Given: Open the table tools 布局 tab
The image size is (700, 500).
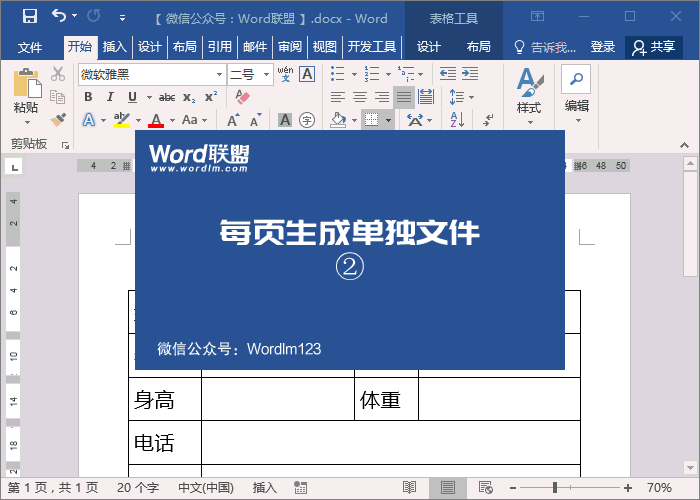Looking at the screenshot, I should point(478,46).
